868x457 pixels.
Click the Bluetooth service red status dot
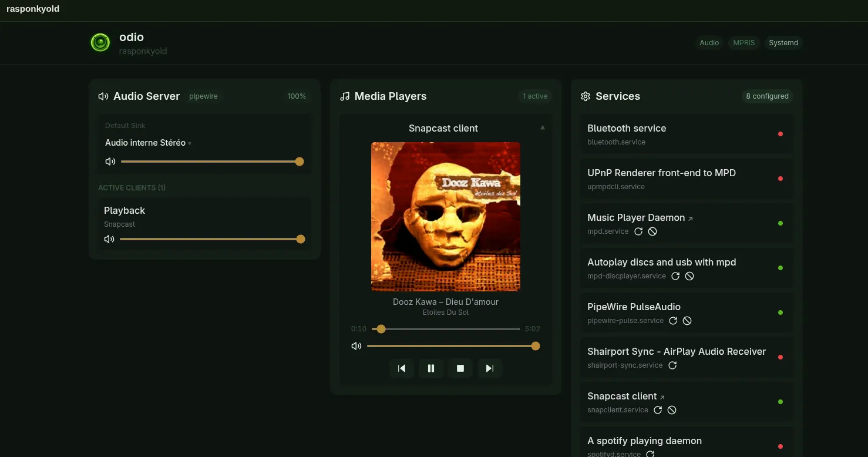780,134
